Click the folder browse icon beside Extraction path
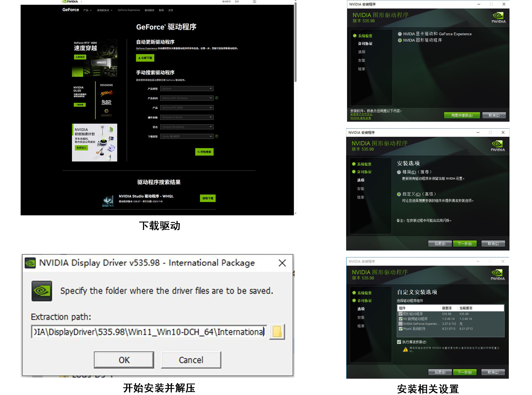This screenshot has height=395, width=532. (277, 332)
